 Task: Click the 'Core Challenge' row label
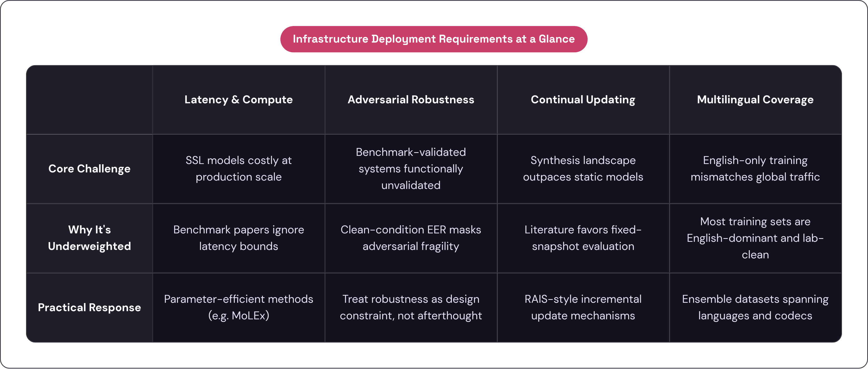89,169
